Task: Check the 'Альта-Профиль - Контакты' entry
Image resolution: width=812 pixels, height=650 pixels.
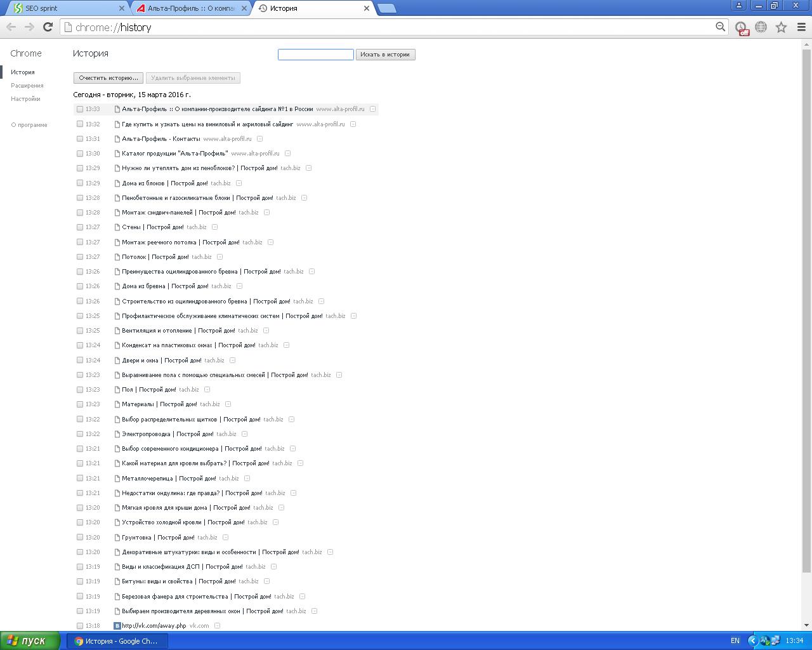Action: [80, 138]
